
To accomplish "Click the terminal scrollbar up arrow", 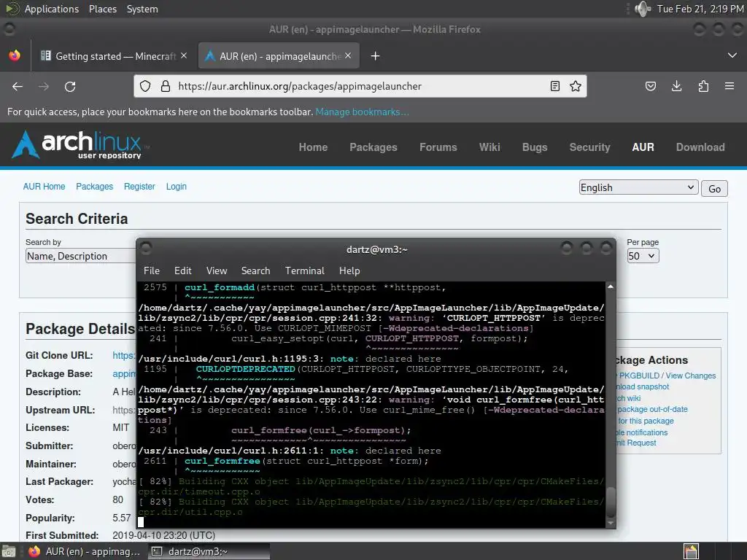I will 611,287.
